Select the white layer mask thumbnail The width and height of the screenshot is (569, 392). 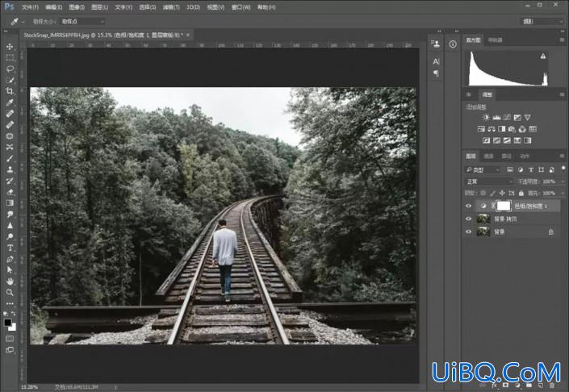pyautogui.click(x=504, y=206)
